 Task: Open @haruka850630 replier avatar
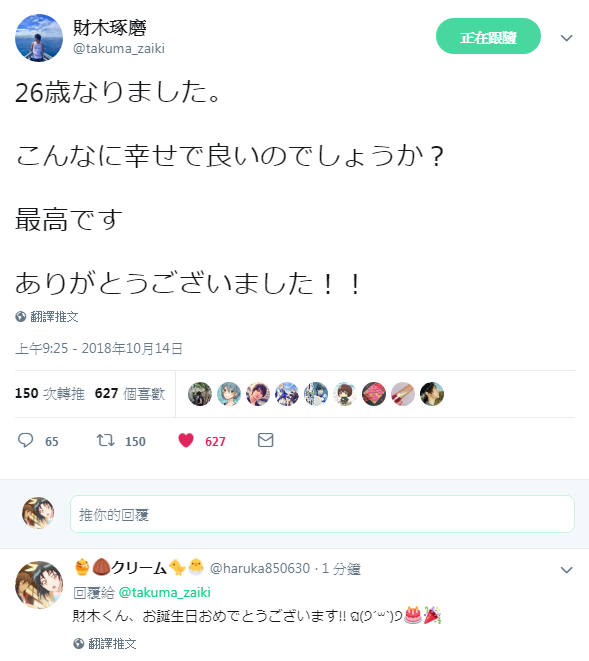coord(39,585)
